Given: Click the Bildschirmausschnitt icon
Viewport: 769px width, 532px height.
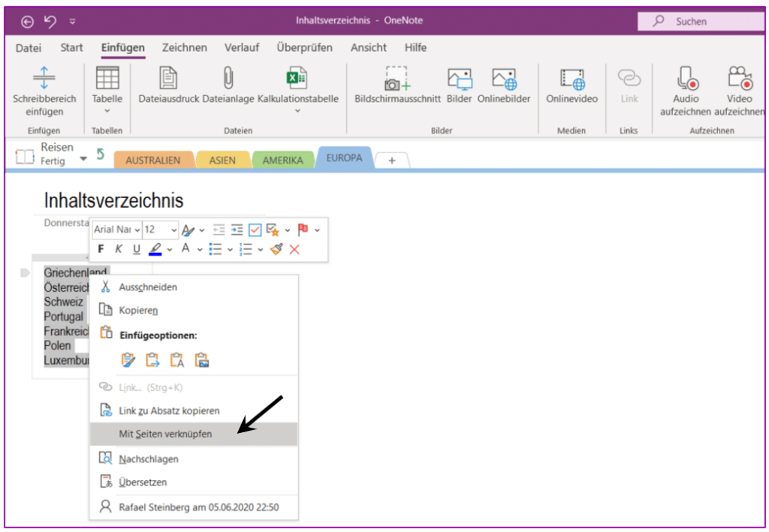Looking at the screenshot, I should coord(397,78).
